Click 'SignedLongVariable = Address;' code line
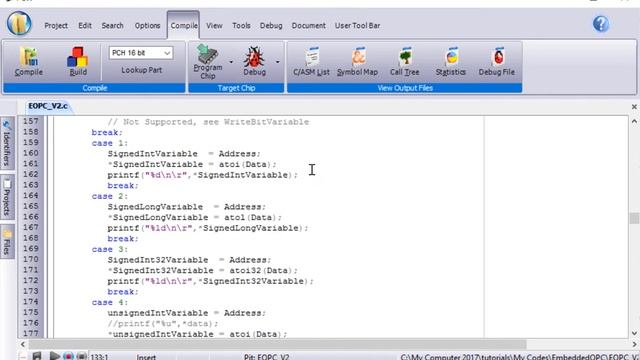The height and width of the screenshot is (360, 640). tap(187, 207)
